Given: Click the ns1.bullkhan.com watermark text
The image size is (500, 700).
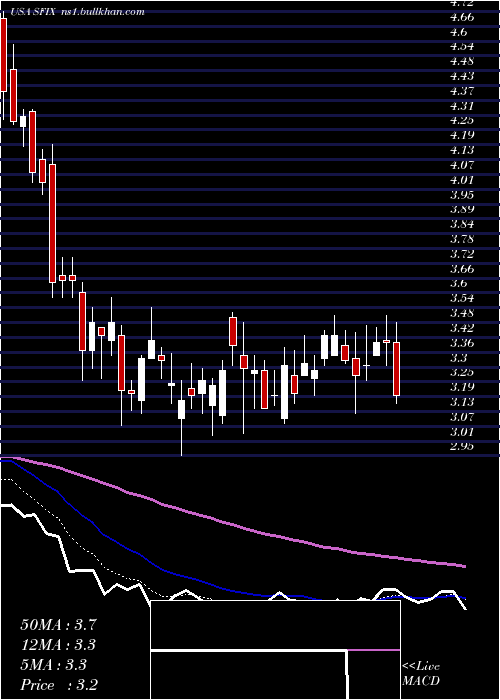Looking at the screenshot, I should [101, 12].
